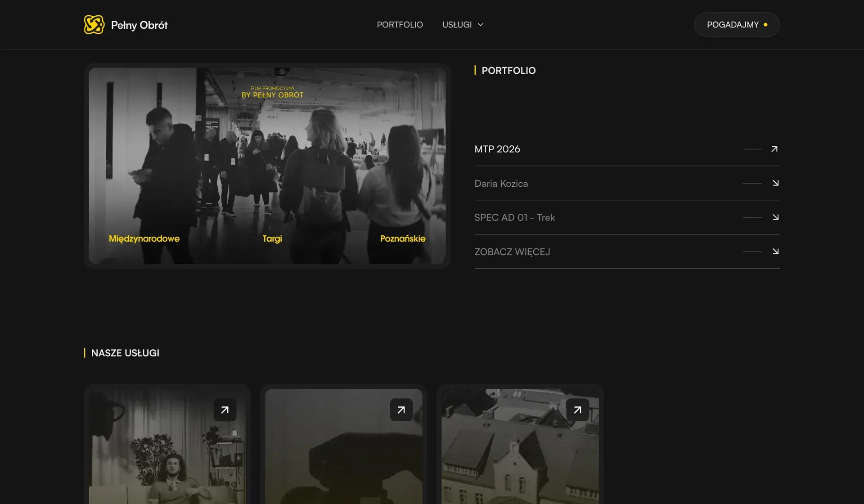Click the arrow icon on camera service card
The width and height of the screenshot is (864, 504).
click(401, 410)
